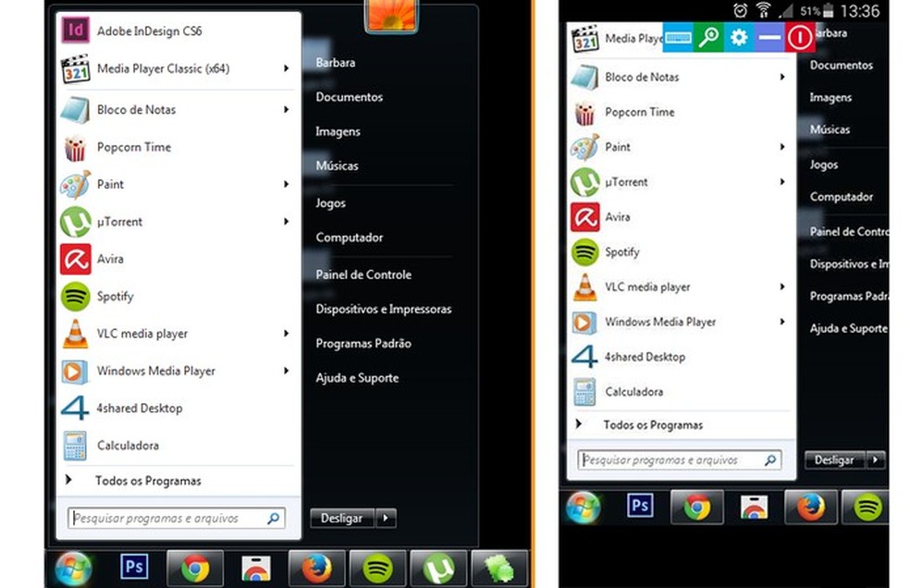Open Calculadora in left Start menu
Screen dimensions: 910x588
178,446
